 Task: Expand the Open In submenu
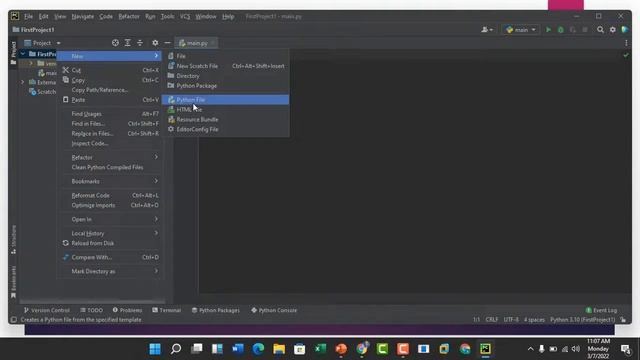tap(110, 220)
